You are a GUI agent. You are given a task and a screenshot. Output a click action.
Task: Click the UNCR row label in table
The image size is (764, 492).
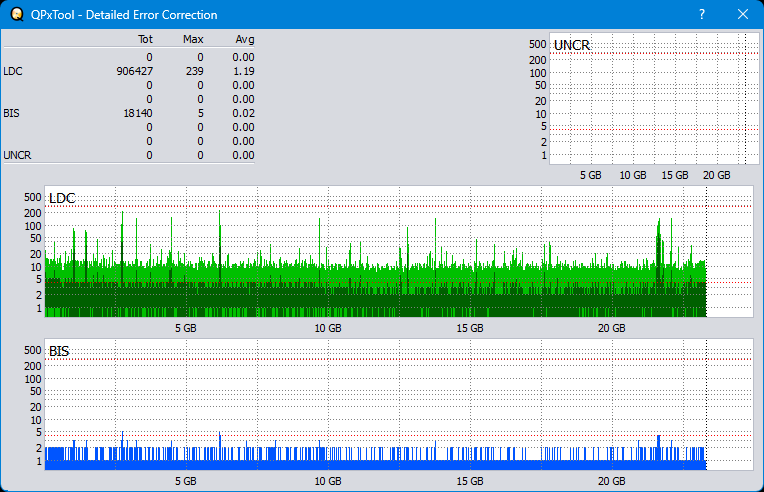point(17,155)
